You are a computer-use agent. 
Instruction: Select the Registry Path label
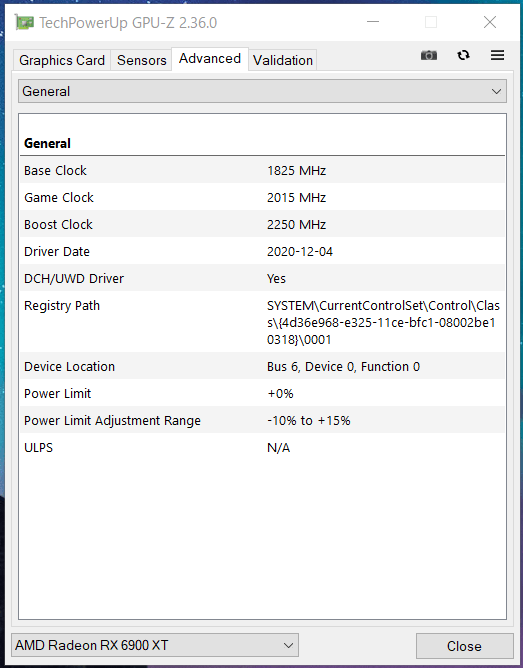click(x=62, y=305)
